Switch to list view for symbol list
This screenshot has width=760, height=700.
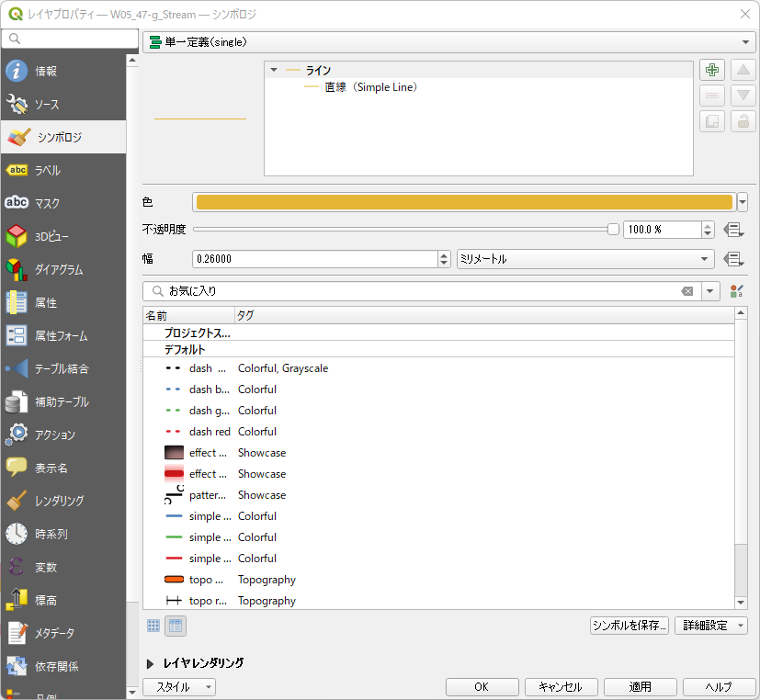tap(175, 626)
